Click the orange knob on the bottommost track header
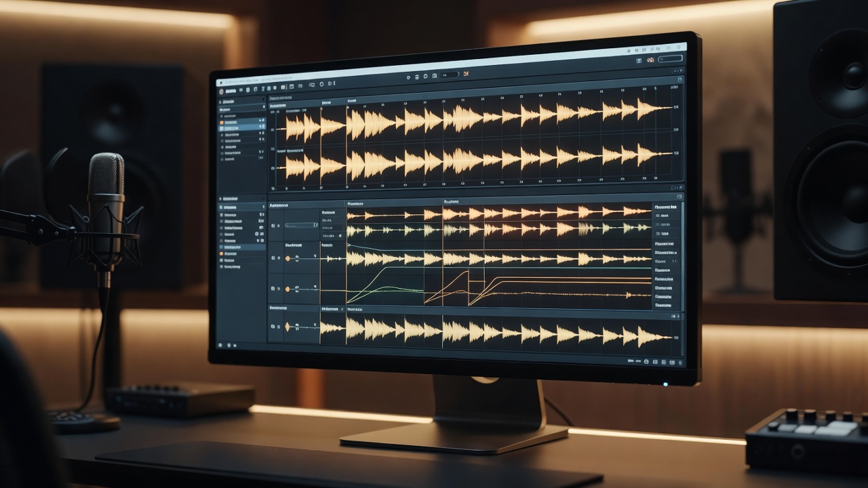The width and height of the screenshot is (868, 488). click(287, 327)
